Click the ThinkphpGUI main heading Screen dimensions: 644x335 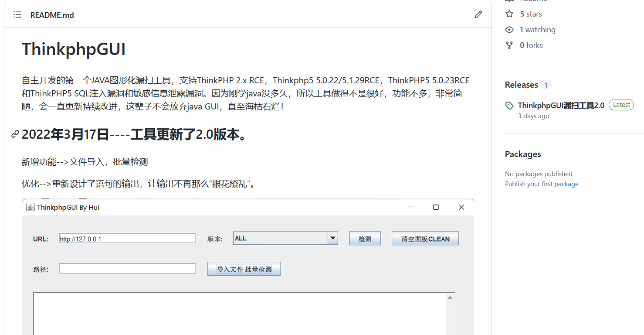pyautogui.click(x=74, y=49)
